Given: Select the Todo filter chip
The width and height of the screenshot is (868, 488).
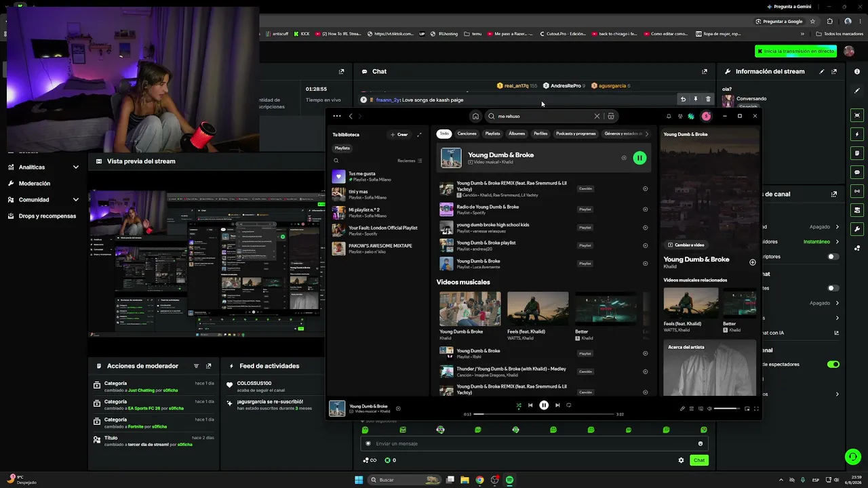Looking at the screenshot, I should coord(444,134).
